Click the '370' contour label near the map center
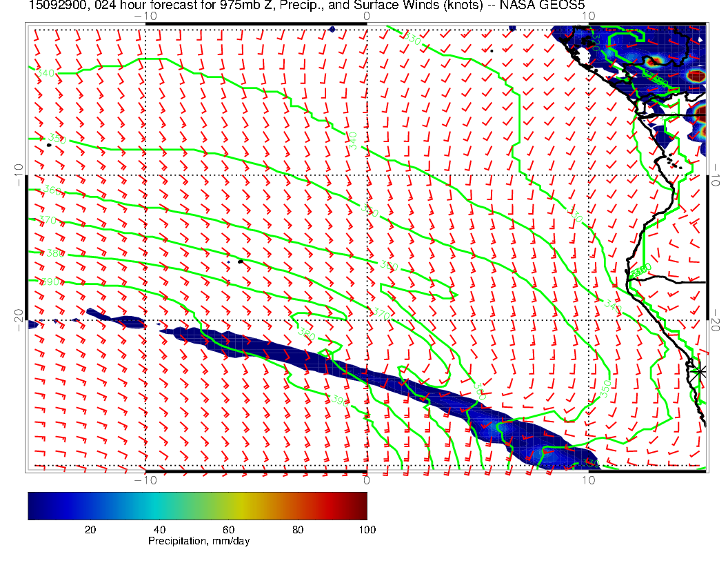This screenshot has height=563, width=728. point(381,315)
